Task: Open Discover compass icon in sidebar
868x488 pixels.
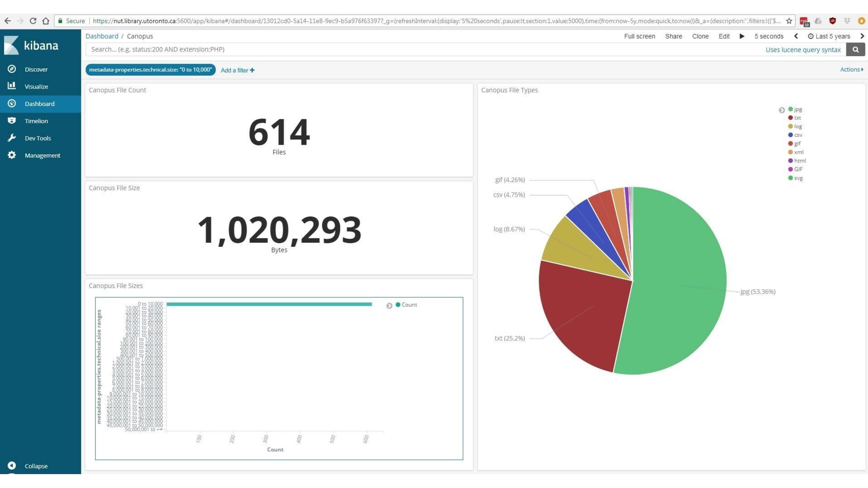Action: [12, 69]
